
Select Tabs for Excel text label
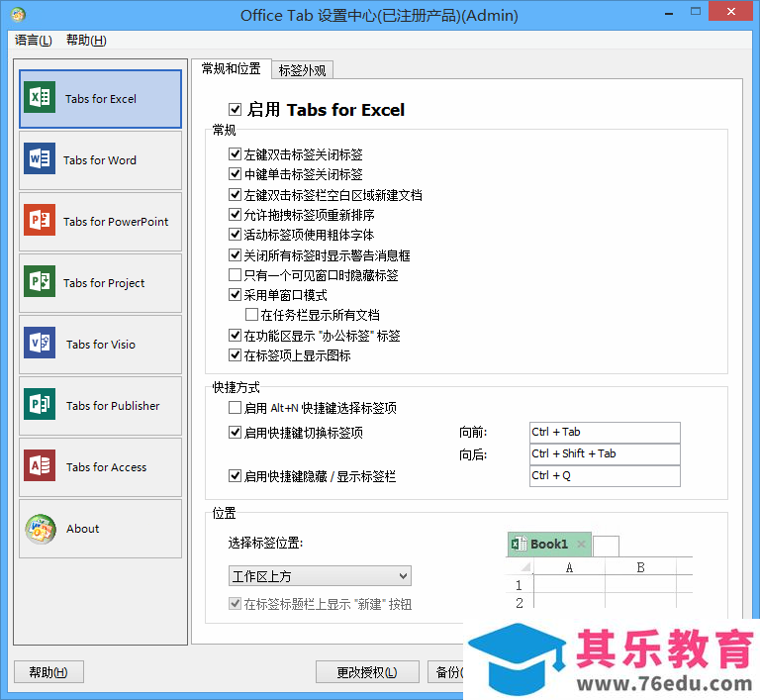point(101,99)
